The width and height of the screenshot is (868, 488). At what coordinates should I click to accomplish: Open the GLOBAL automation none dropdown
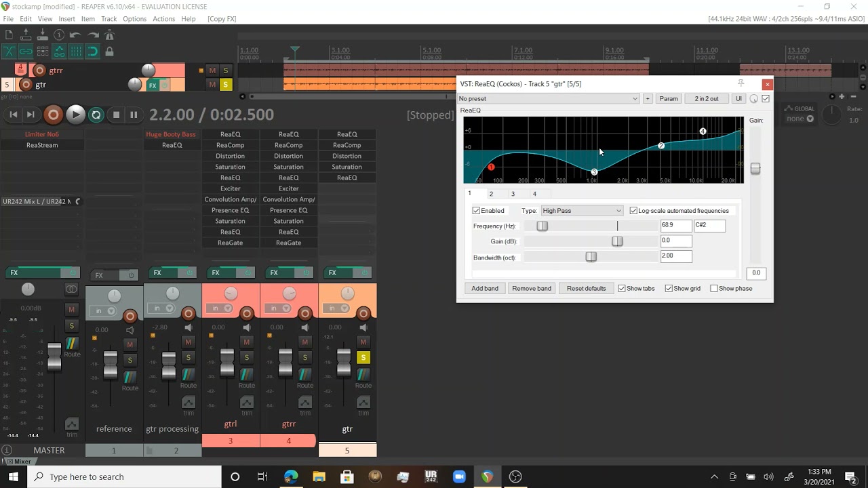click(800, 119)
